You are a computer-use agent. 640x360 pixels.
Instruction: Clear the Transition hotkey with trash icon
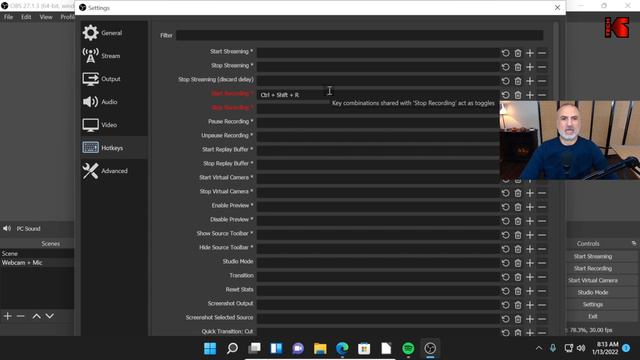click(x=518, y=277)
